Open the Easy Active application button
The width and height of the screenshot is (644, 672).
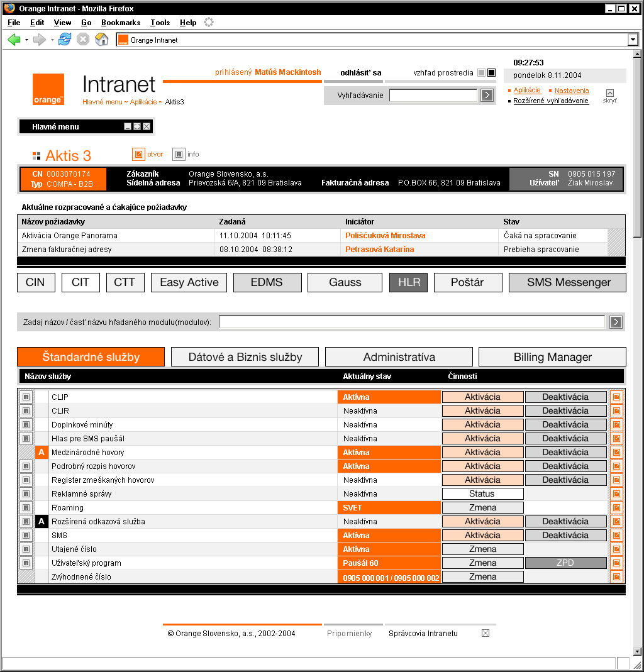pos(189,282)
